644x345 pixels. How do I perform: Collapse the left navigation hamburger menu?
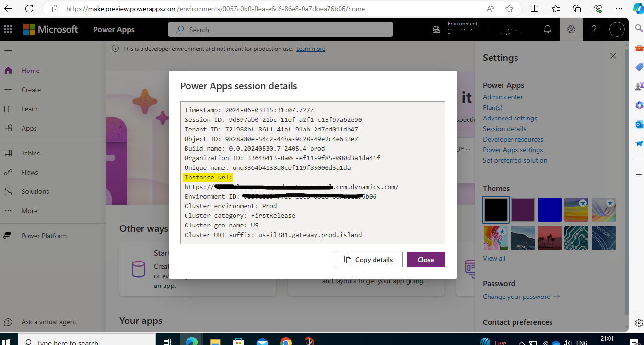(8, 50)
